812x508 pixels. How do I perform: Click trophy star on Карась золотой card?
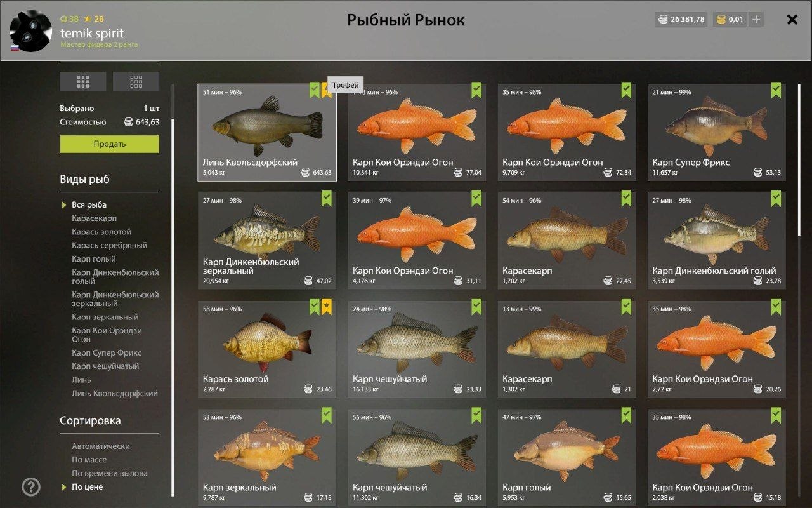coord(327,307)
